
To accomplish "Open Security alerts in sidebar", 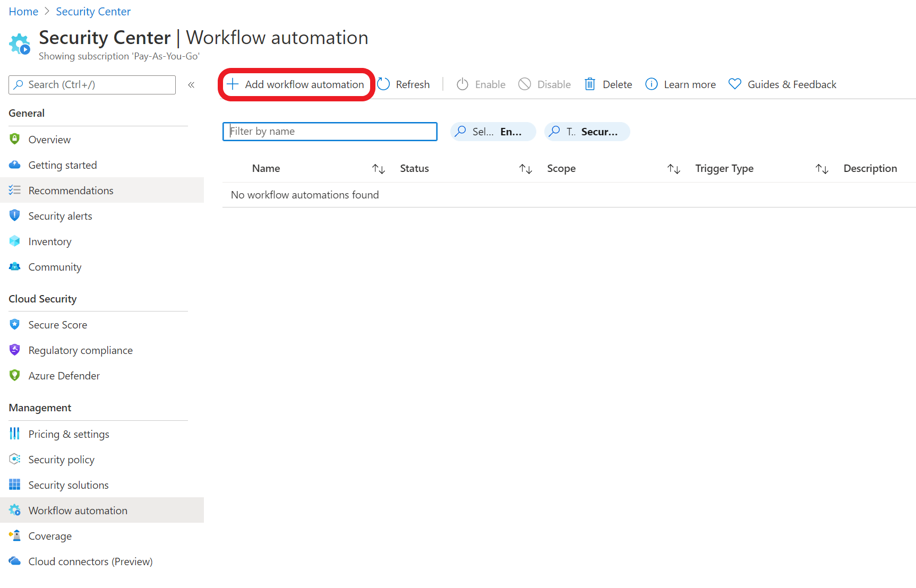I will 102,216.
